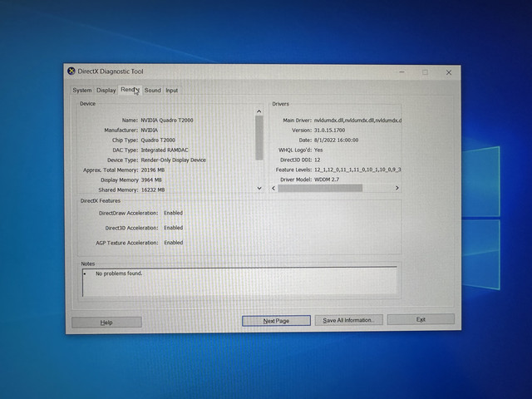Click the Drivers panel scroll left arrow
The image size is (532, 399).
point(273,188)
